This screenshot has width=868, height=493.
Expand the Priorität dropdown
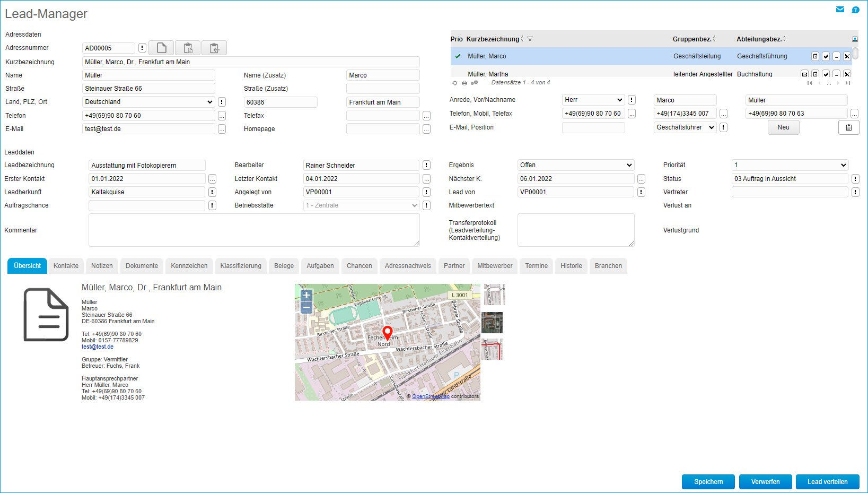[x=790, y=165]
